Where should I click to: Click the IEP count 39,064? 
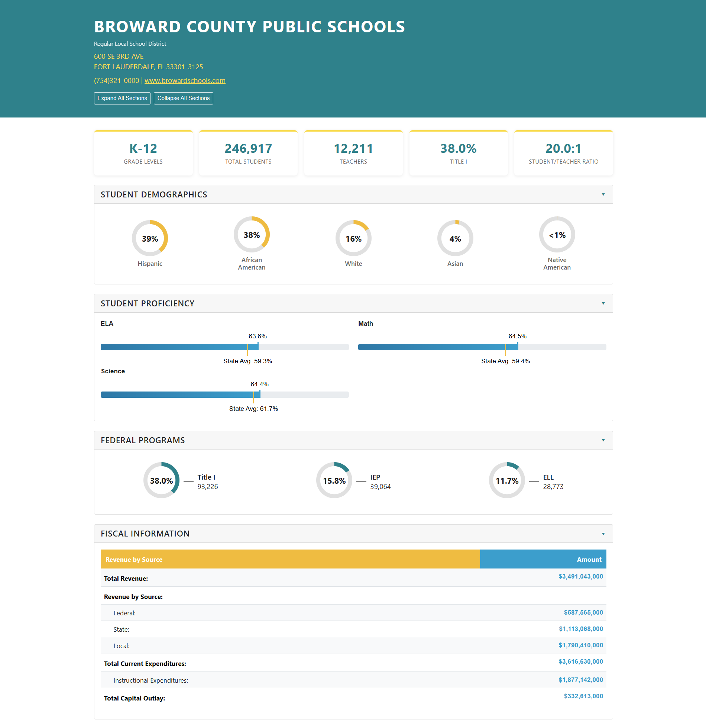pos(380,487)
